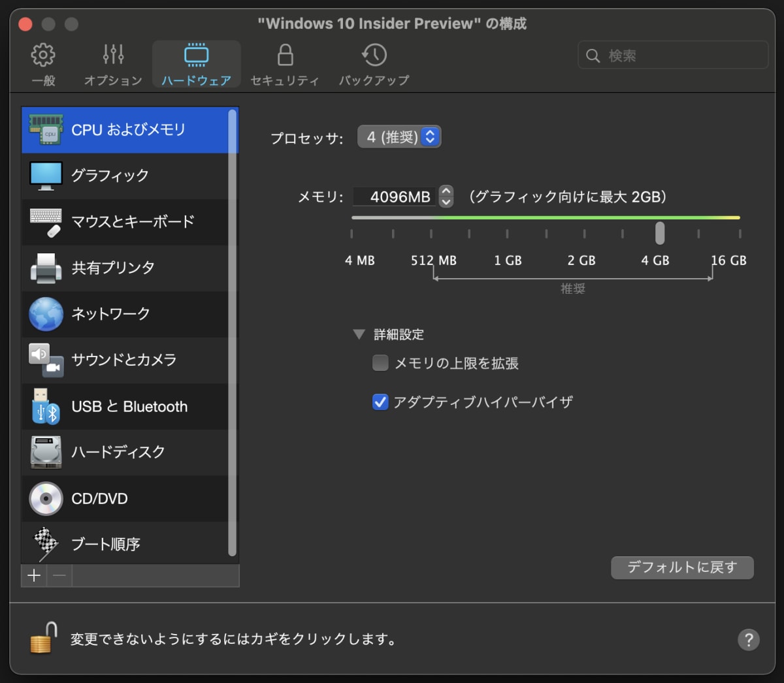This screenshot has height=683, width=784.
Task: Open CD/DVD disc settings
Action: pos(125,498)
